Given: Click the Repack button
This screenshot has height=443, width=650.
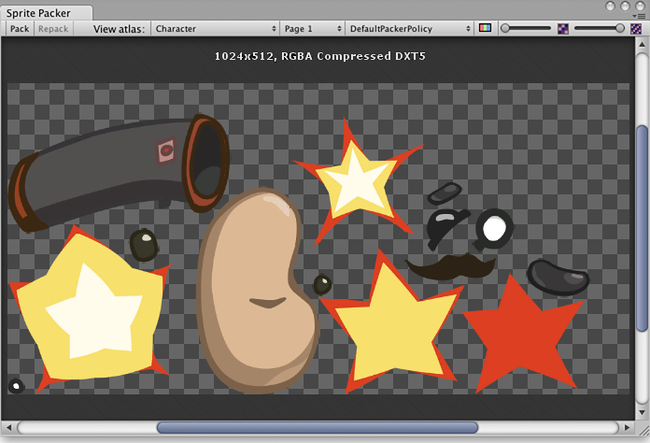Looking at the screenshot, I should (x=52, y=29).
